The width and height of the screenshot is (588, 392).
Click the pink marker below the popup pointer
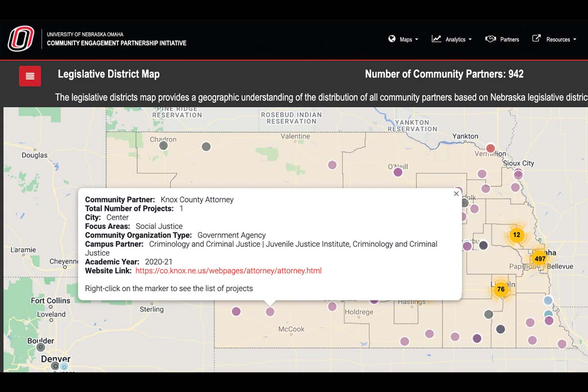270,312
